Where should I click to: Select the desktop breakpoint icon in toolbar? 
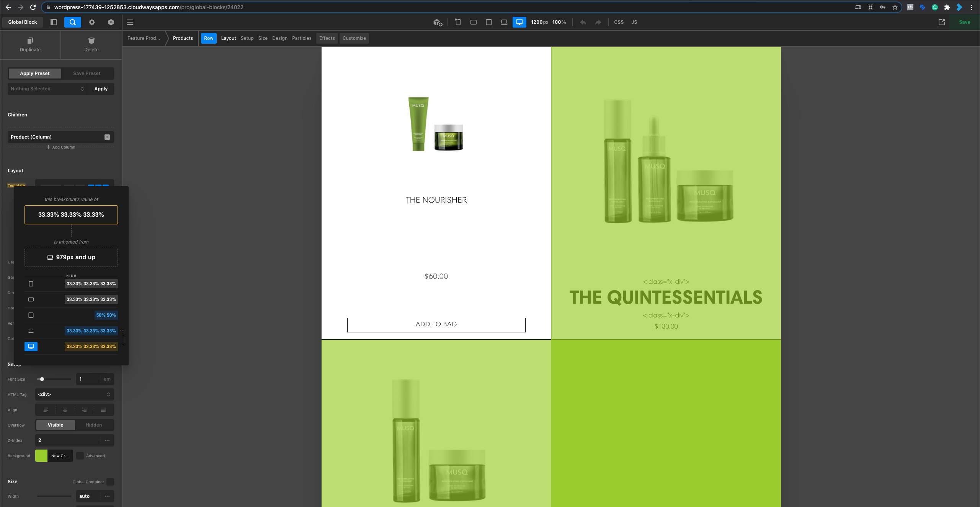(519, 22)
